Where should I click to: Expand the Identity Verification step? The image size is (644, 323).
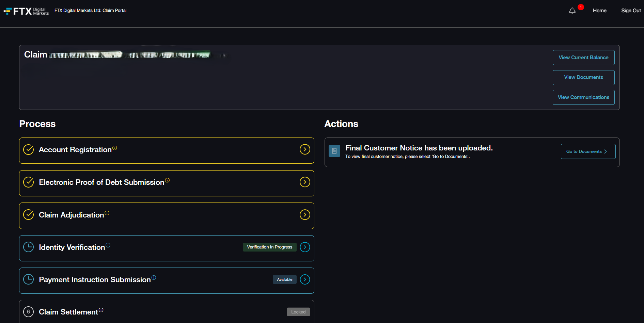pos(305,247)
